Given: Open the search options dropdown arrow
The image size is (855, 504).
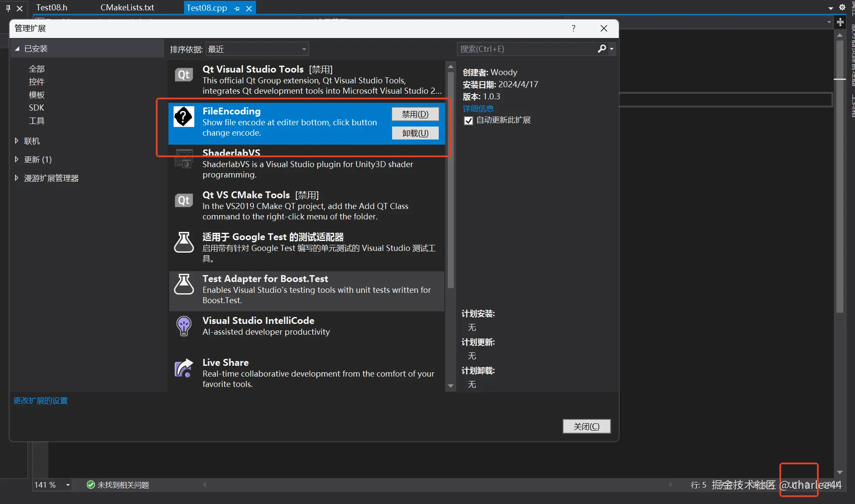Looking at the screenshot, I should (x=611, y=49).
